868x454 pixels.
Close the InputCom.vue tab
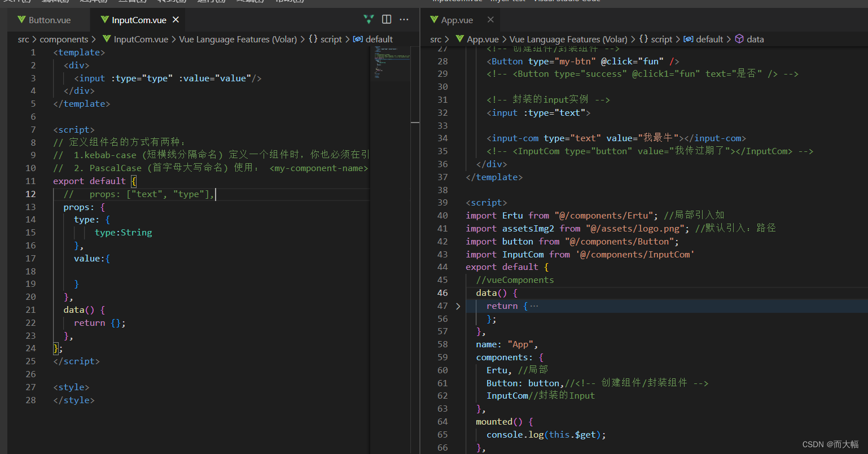(x=175, y=19)
